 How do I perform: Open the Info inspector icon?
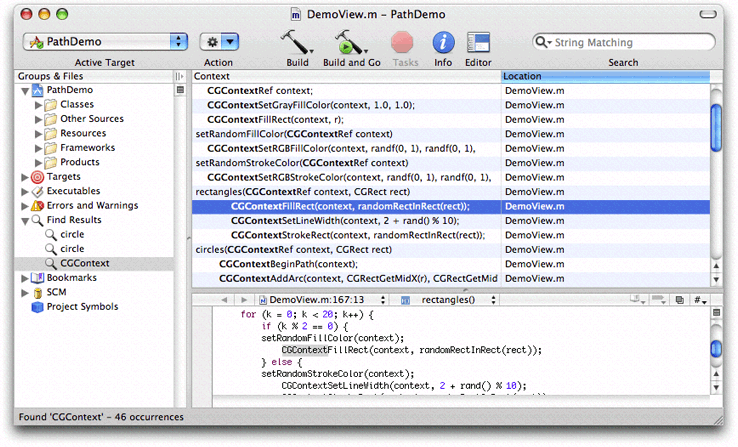click(x=443, y=42)
